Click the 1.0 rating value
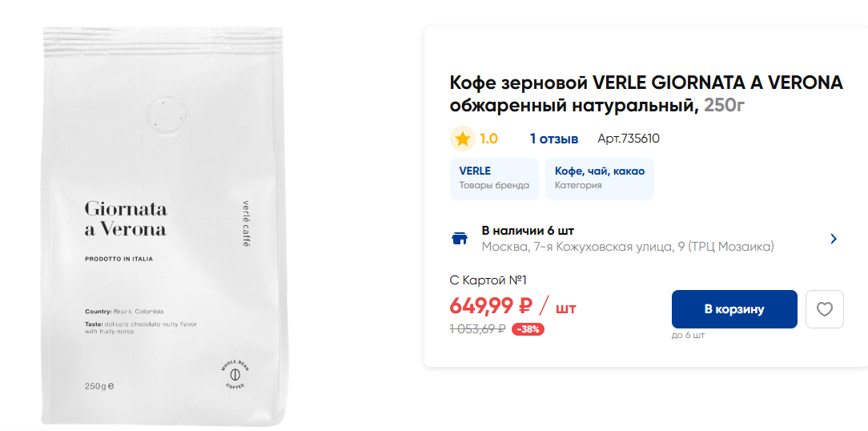The height and width of the screenshot is (431, 868). (x=488, y=139)
